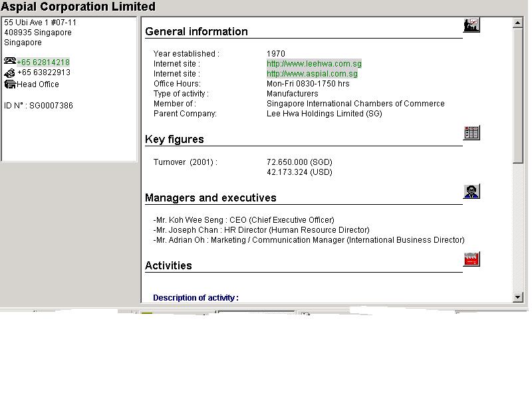The height and width of the screenshot is (399, 532).
Task: Open the Key figures table icon
Action: coord(471,132)
